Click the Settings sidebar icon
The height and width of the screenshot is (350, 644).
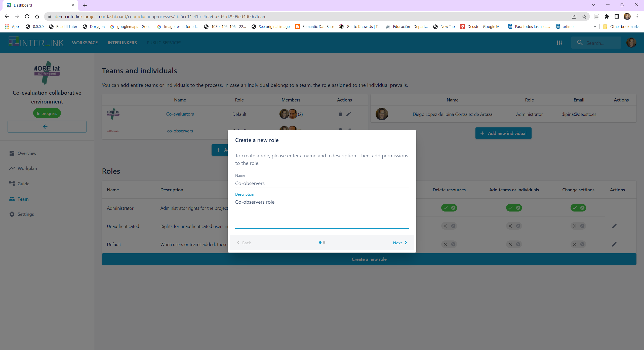(x=12, y=214)
